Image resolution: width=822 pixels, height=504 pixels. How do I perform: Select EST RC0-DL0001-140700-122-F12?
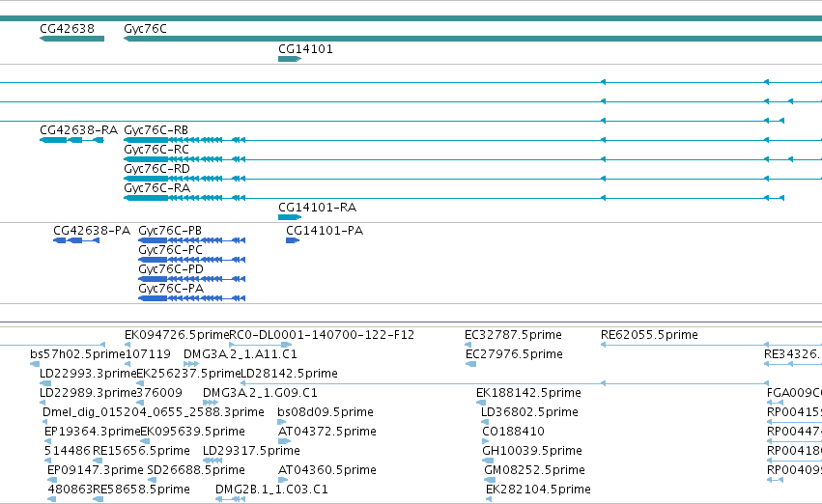click(x=322, y=335)
